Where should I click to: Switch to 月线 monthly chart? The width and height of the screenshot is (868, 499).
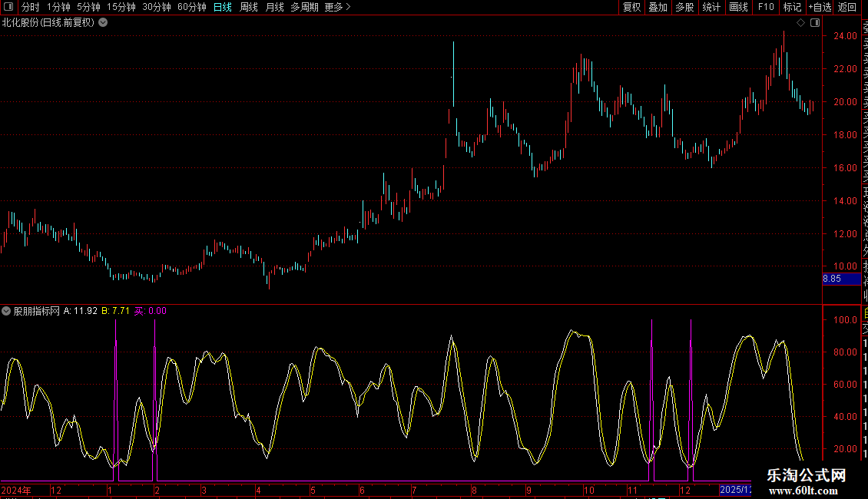(274, 7)
